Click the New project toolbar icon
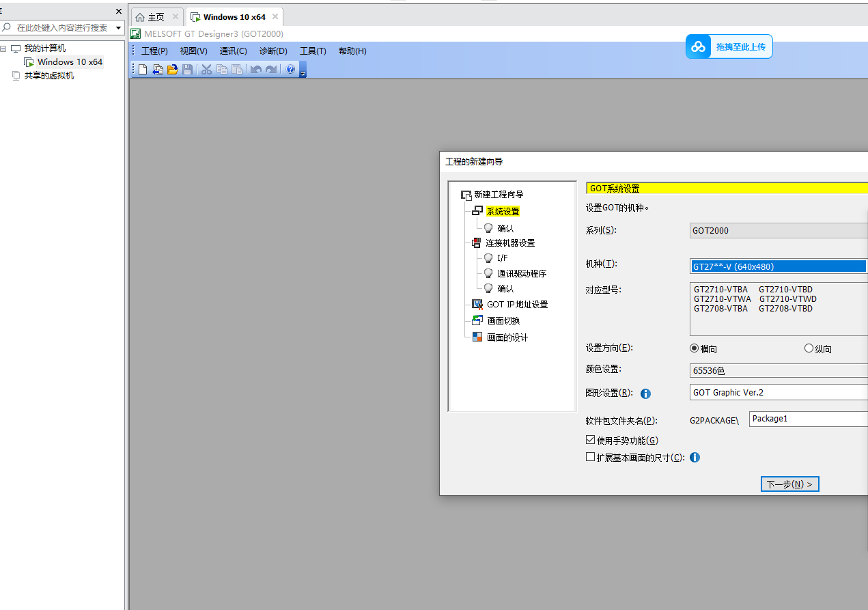The height and width of the screenshot is (610, 868). coord(143,70)
